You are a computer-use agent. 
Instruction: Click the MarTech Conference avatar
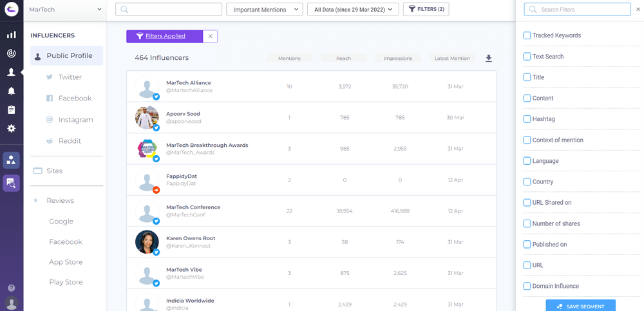pos(147,211)
